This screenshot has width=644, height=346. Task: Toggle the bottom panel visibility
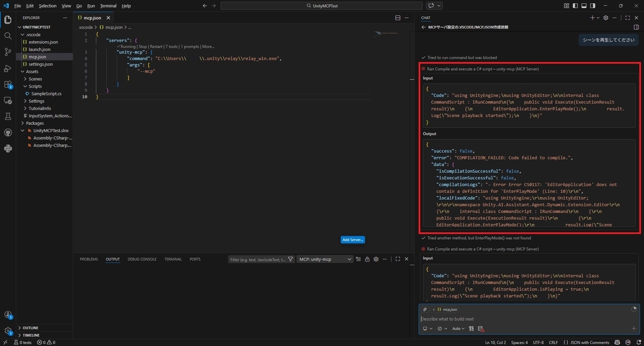click(x=583, y=6)
